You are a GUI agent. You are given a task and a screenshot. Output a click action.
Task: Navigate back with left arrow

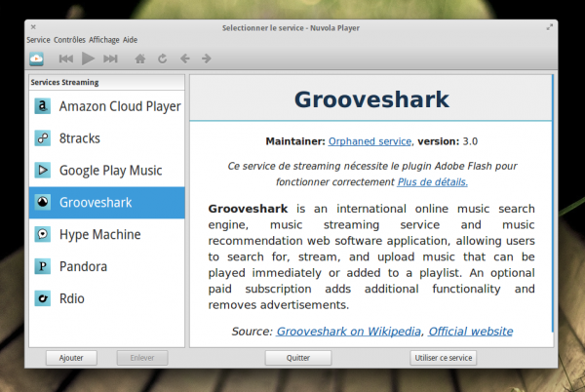[184, 59]
